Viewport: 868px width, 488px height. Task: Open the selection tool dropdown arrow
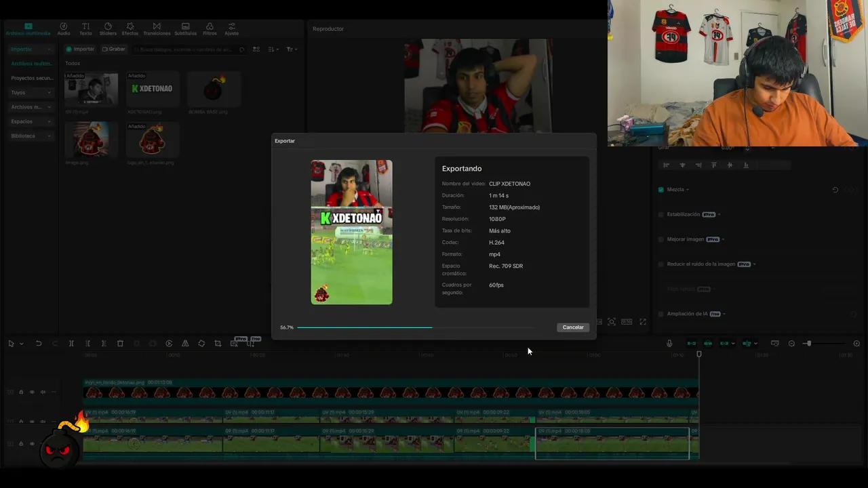22,344
